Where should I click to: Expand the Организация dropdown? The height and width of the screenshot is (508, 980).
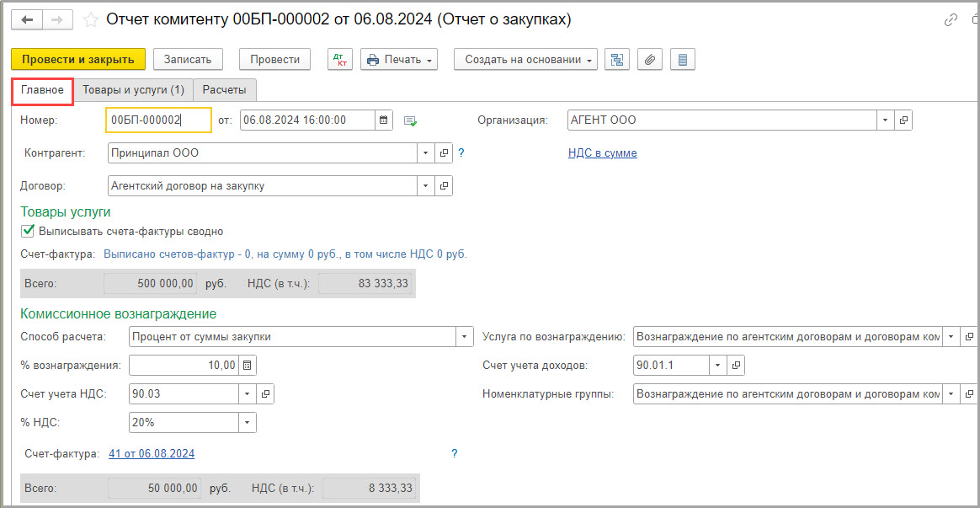pos(885,120)
